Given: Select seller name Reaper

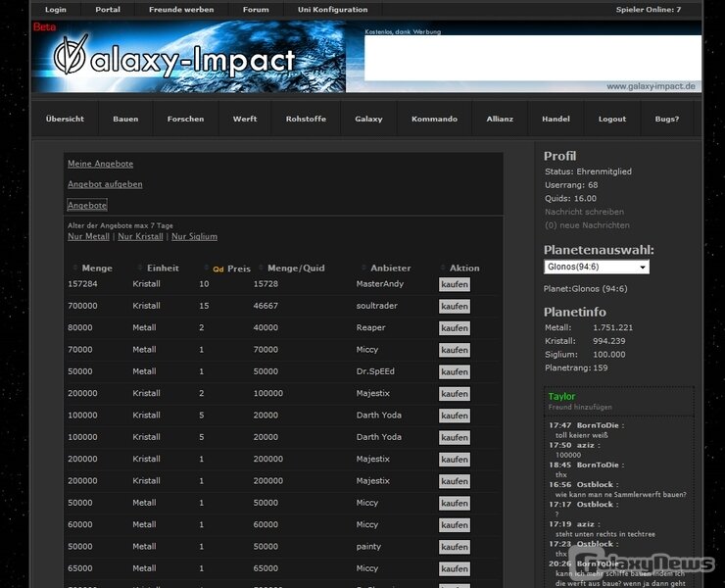Looking at the screenshot, I should tap(370, 327).
